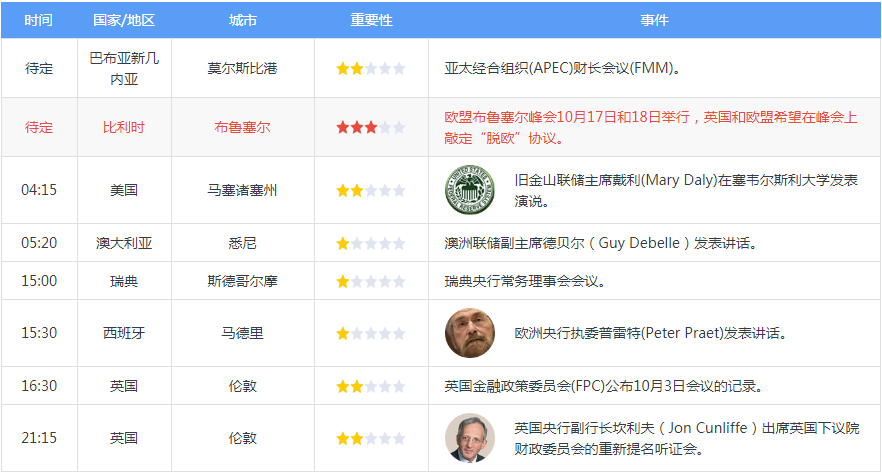The height and width of the screenshot is (473, 882).
Task: Select the 重要性 column header
Action: pos(371,20)
